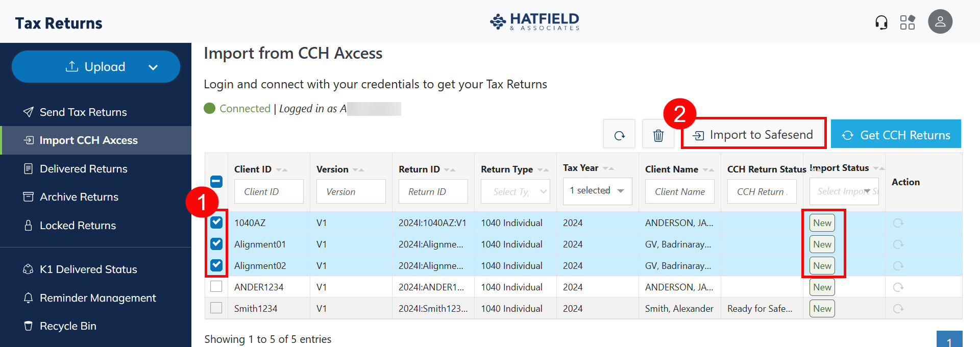The width and height of the screenshot is (980, 347).
Task: Click Import to Safesend button
Action: 753,135
